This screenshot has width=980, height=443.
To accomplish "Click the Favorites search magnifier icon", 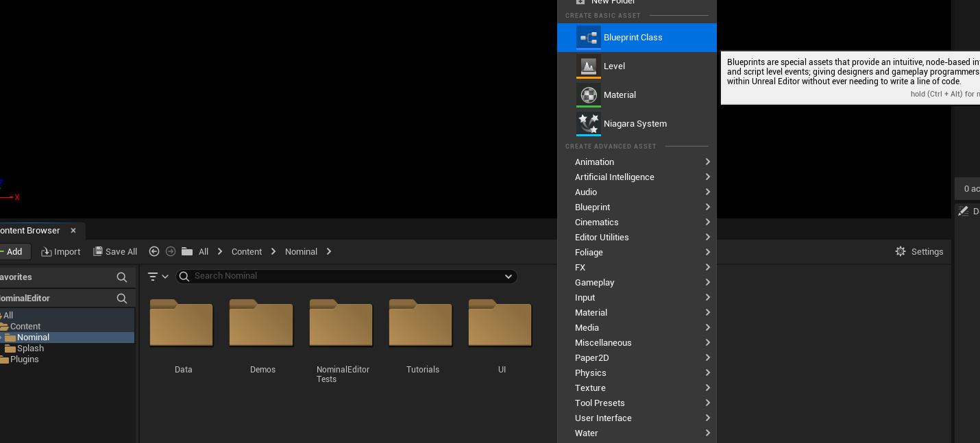I will tap(122, 277).
